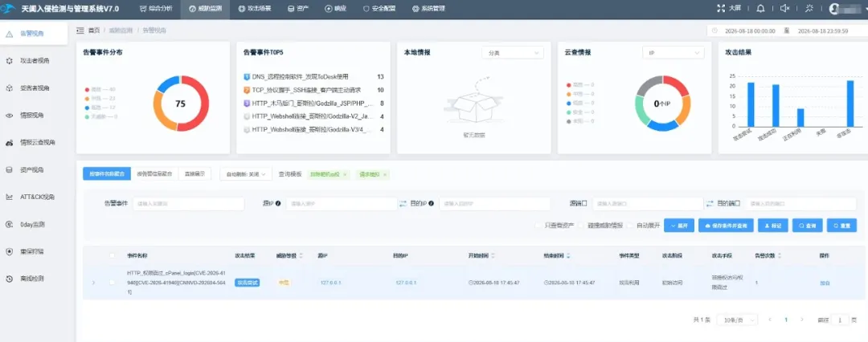Open the 安全配置 top menu
The width and height of the screenshot is (868, 342).
tap(379, 9)
